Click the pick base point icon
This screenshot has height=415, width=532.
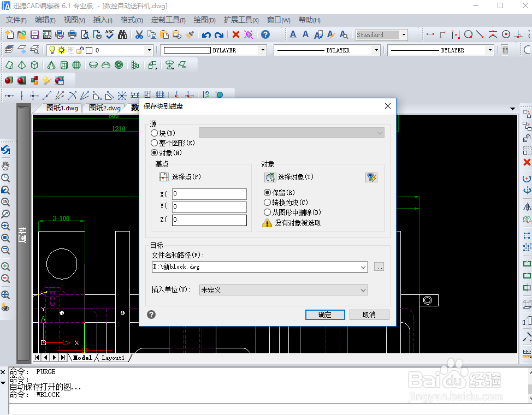tap(164, 177)
